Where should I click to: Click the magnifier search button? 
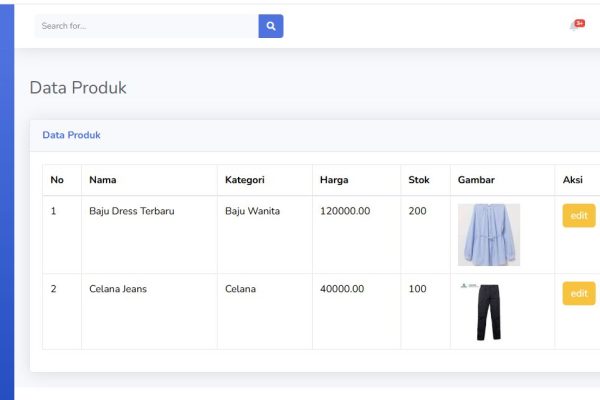coord(270,26)
